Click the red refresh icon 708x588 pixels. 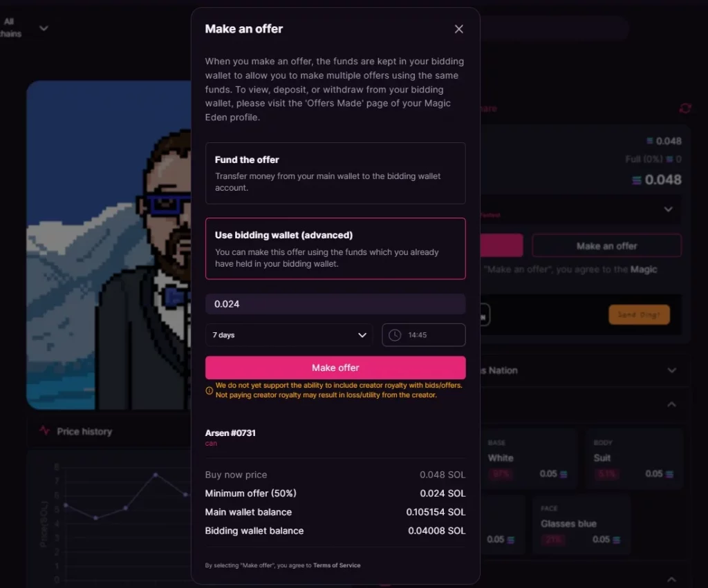[684, 108]
